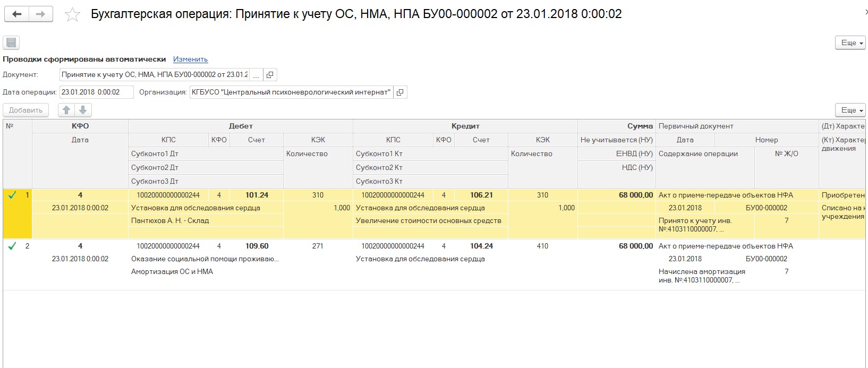
Task: Click Увеличение стоимости основных средств cell
Action: click(431, 220)
